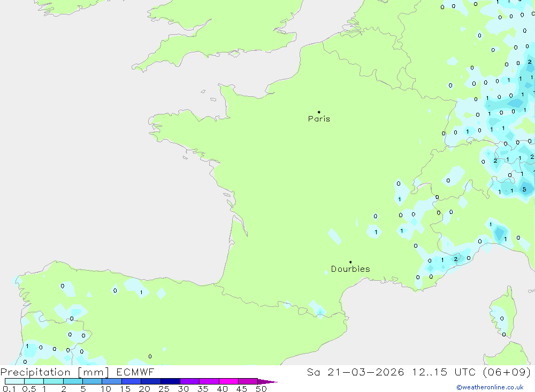
Task: Click the legend value label 20
Action: coord(144,389)
